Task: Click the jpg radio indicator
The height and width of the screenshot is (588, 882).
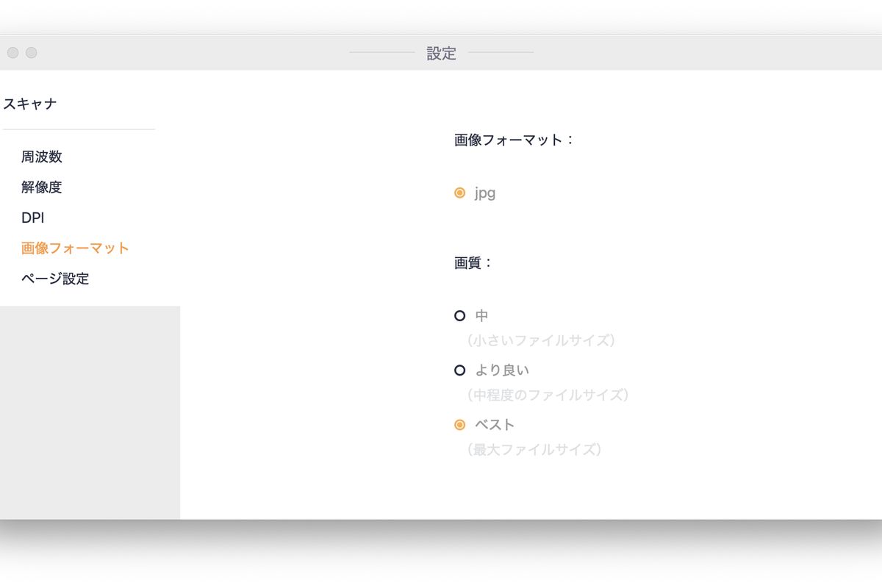Action: point(460,193)
